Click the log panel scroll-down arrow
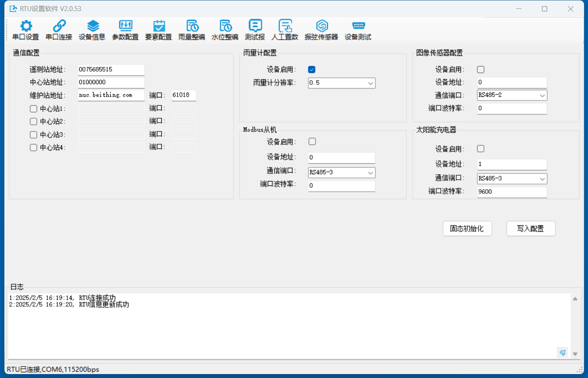This screenshot has width=588, height=378. [575, 354]
